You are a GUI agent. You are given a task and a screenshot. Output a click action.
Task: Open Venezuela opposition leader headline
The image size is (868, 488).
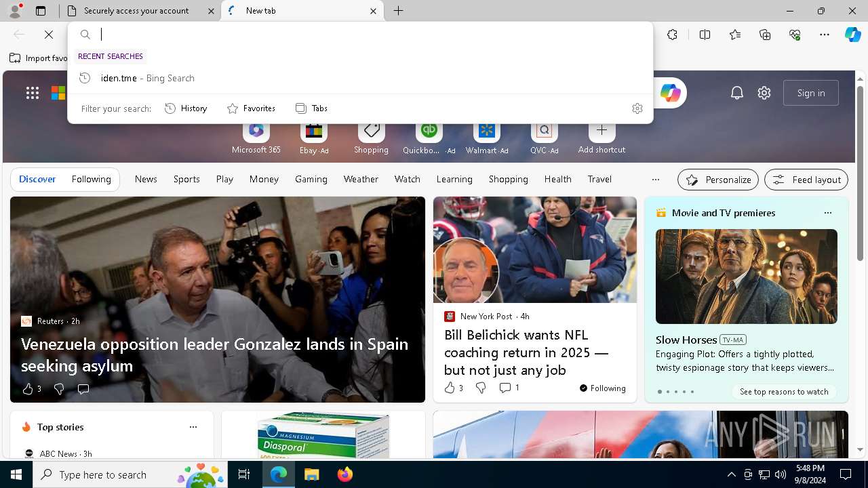214,354
